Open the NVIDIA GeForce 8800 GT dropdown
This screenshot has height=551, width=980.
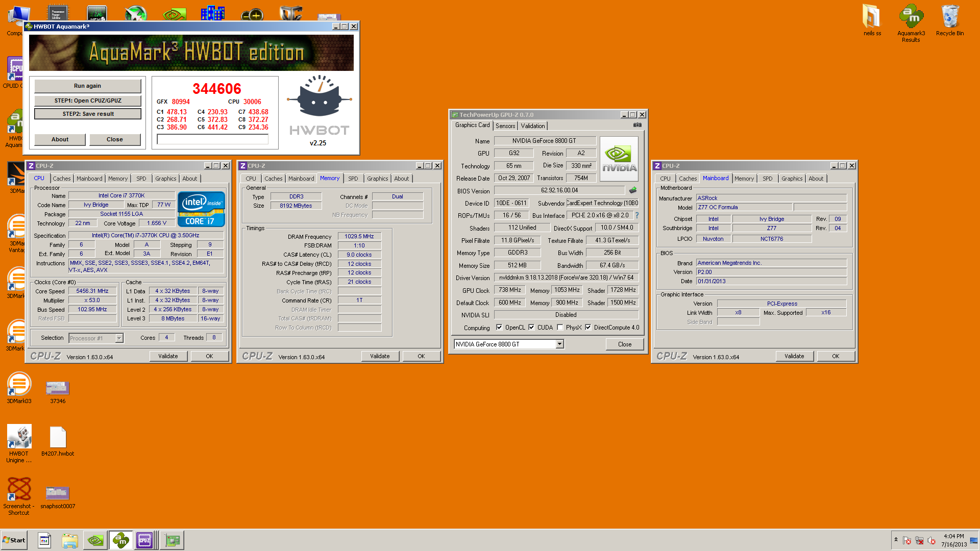559,344
